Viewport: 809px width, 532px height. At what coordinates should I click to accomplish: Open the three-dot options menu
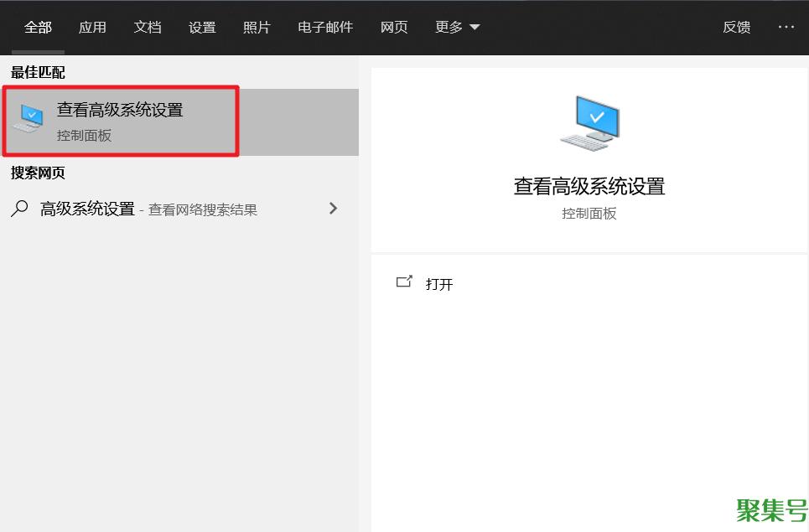pyautogui.click(x=786, y=27)
